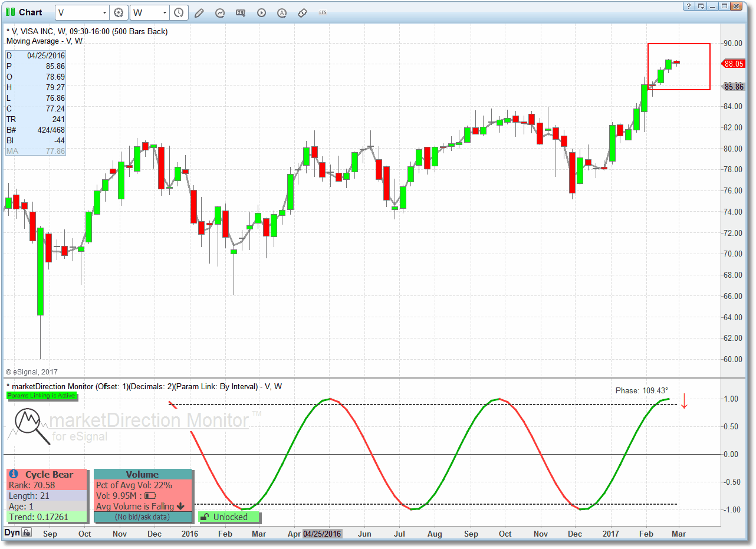Click the 2016 label on time axis
The height and width of the screenshot is (549, 756).
click(x=190, y=534)
